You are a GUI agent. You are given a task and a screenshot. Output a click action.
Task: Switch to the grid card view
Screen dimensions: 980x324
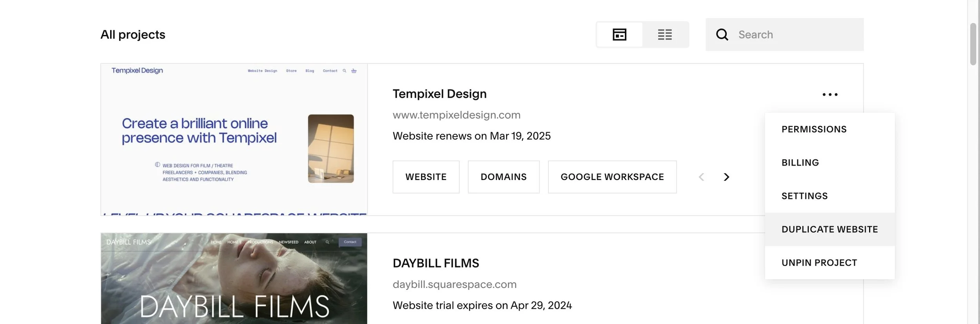[619, 35]
